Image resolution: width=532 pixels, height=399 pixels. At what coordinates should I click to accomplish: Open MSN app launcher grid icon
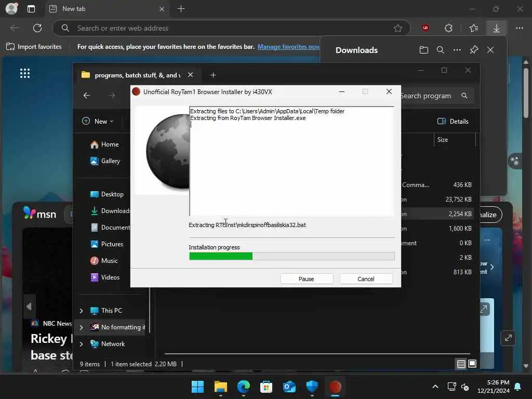[25, 73]
